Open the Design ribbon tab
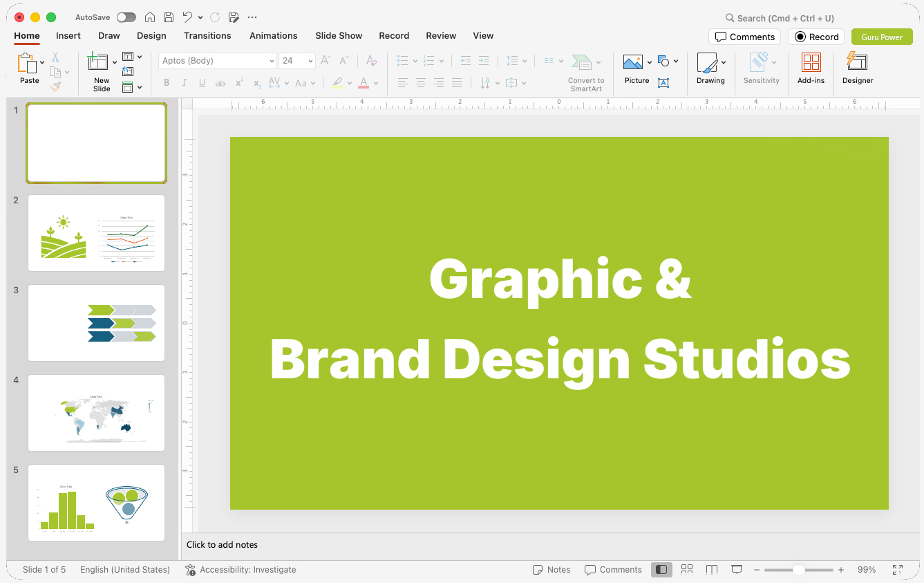 tap(151, 36)
